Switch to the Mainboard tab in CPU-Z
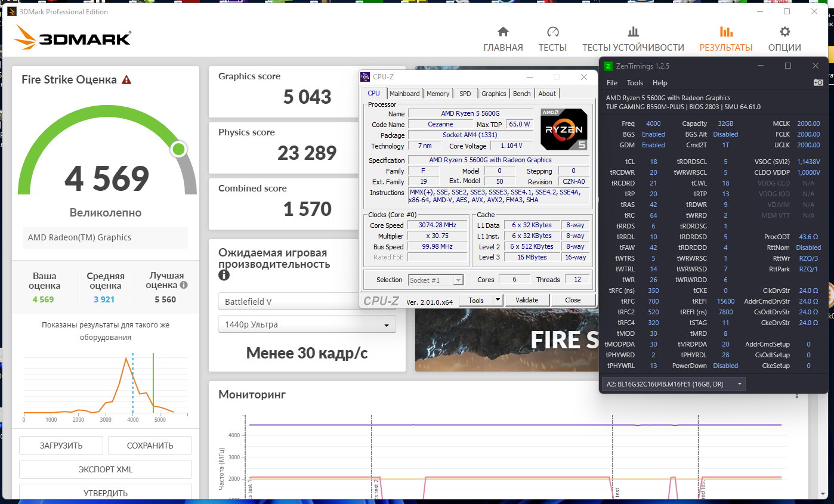 404,94
